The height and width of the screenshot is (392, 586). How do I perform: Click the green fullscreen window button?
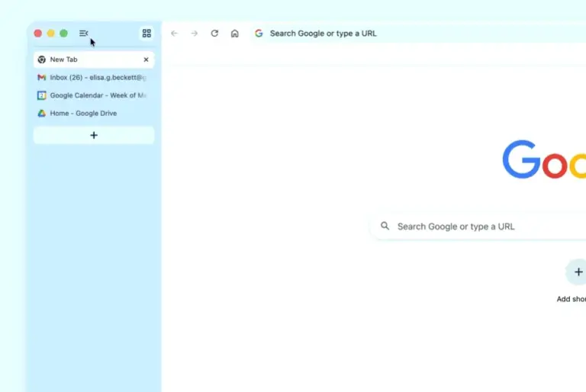64,34
